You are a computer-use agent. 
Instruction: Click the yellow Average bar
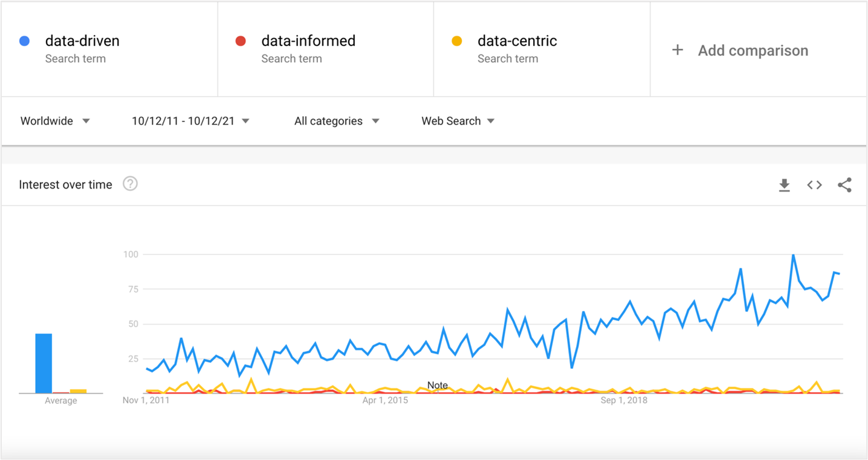coord(78,391)
